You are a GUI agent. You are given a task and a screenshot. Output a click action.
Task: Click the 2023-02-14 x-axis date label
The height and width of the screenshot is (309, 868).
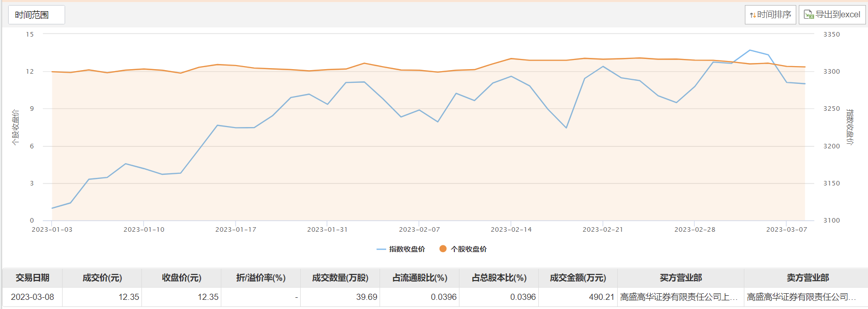[511, 230]
